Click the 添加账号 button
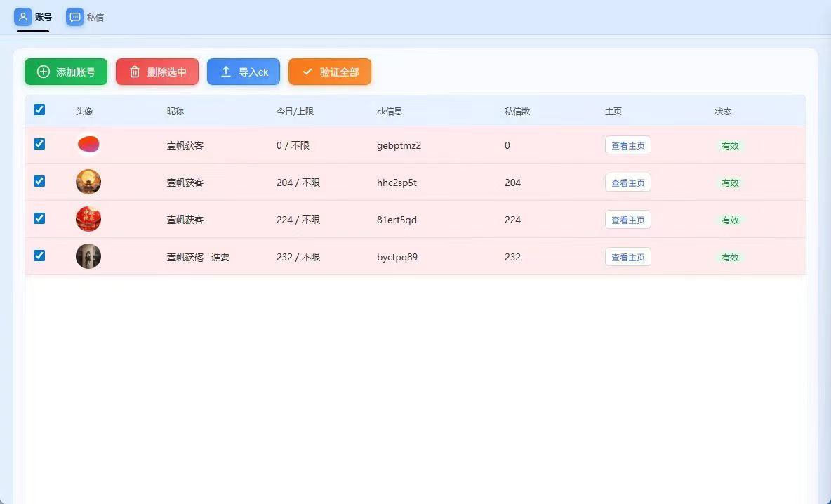This screenshot has height=504, width=831. tap(65, 71)
